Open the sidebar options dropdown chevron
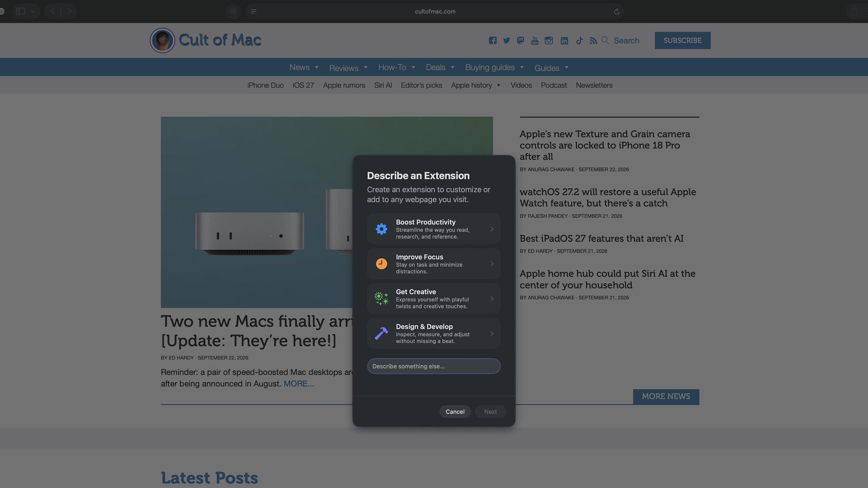 (x=33, y=12)
